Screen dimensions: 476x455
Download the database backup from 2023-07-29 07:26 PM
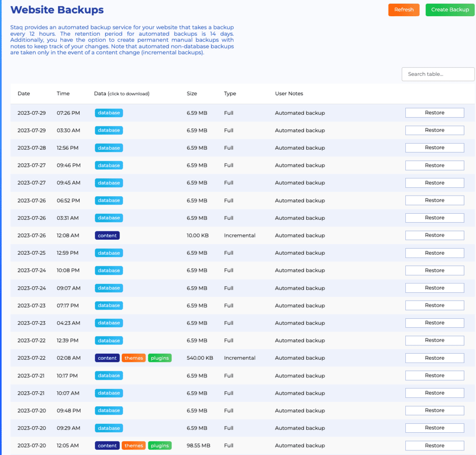click(108, 112)
